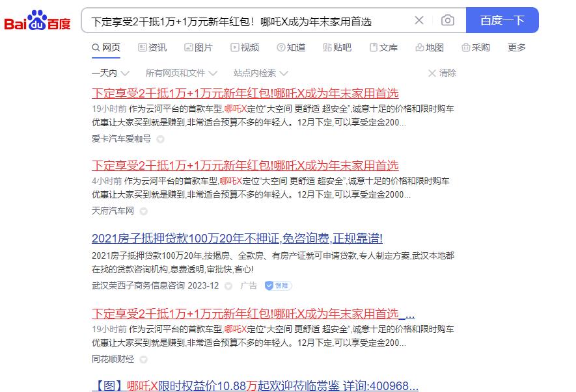Go to 贴吧 tab

coord(337,47)
